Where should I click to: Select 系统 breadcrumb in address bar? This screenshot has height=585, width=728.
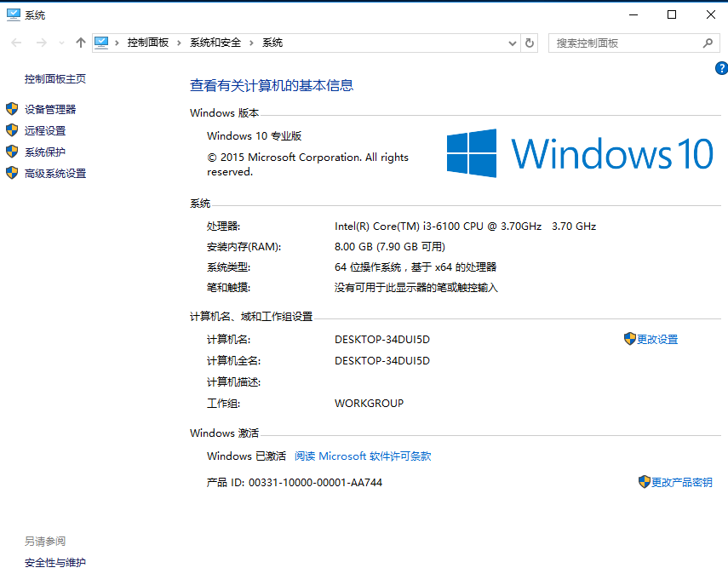272,43
